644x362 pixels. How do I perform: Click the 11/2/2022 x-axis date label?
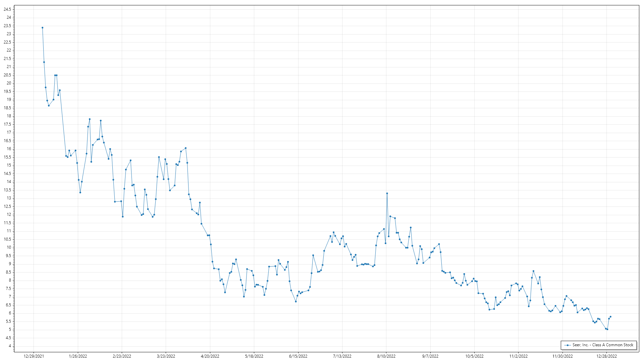click(518, 356)
